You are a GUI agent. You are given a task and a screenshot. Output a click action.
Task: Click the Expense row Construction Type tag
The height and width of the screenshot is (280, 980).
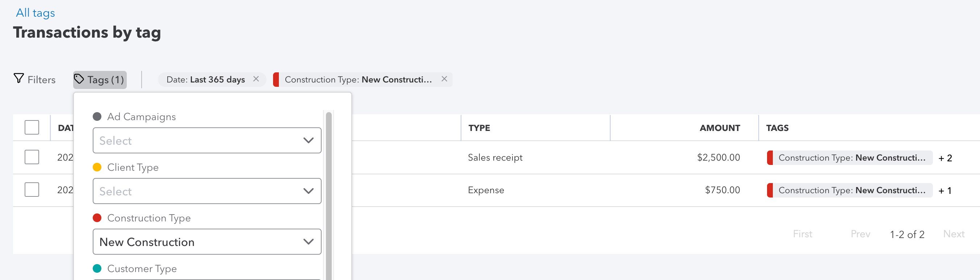(850, 190)
